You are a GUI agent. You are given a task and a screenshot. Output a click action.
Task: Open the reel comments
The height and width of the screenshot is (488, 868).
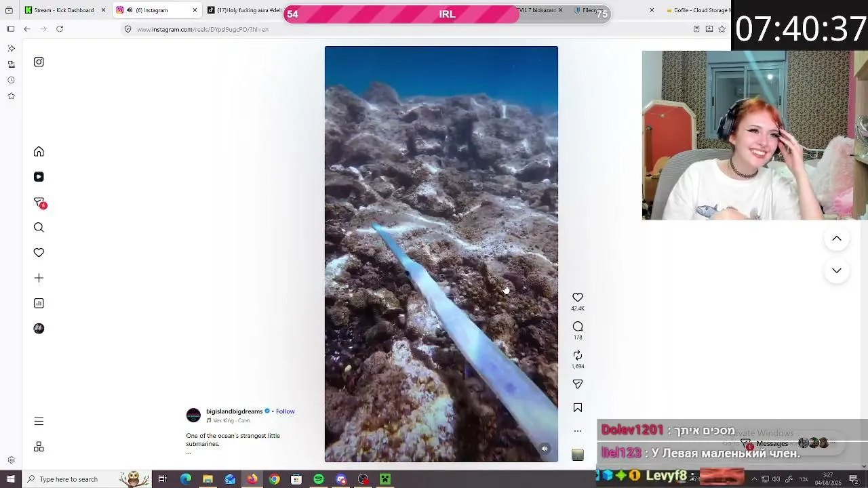tap(578, 327)
